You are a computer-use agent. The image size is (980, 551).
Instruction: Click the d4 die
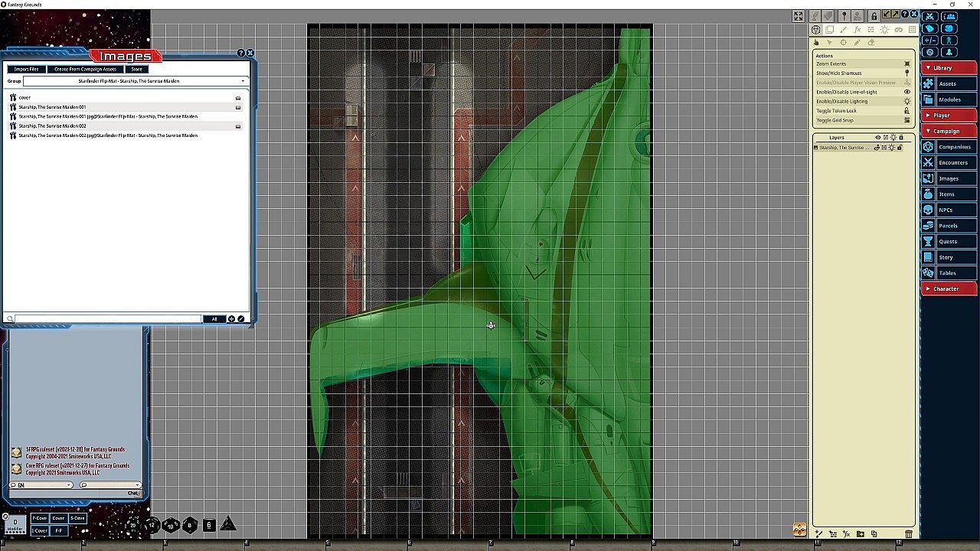point(228,524)
